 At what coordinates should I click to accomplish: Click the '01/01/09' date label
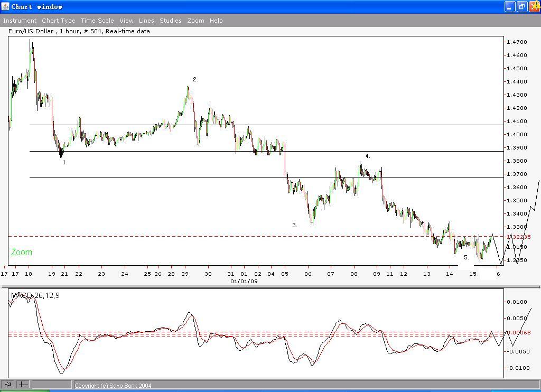tap(244, 281)
